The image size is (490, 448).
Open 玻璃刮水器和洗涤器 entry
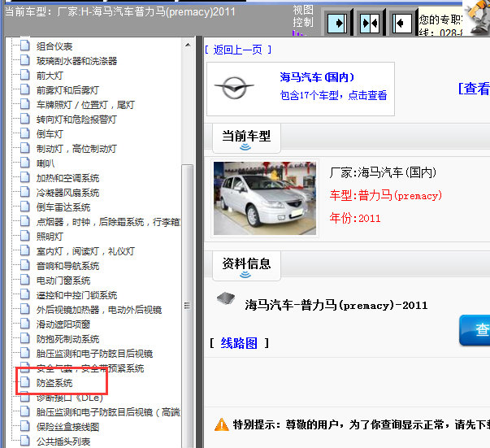(x=76, y=61)
